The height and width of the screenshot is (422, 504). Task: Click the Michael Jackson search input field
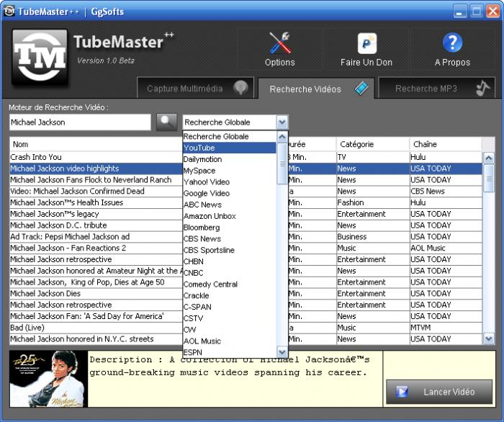point(80,122)
